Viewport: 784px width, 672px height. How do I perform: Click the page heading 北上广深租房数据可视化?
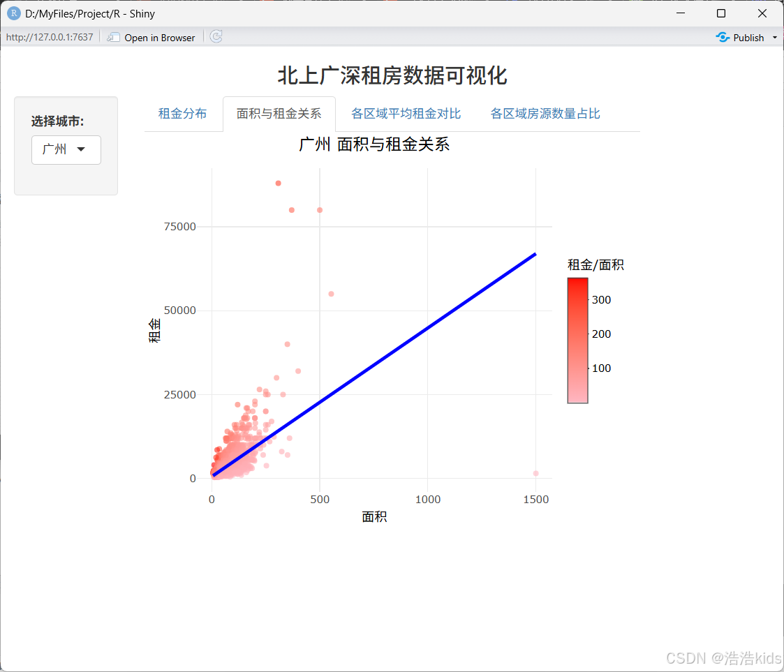click(392, 76)
